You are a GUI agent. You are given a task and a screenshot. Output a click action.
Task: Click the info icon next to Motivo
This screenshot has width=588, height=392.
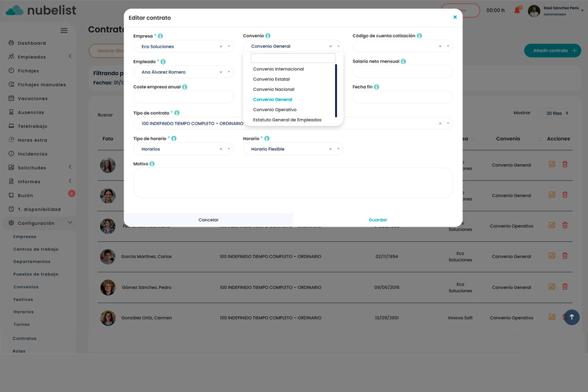click(152, 164)
